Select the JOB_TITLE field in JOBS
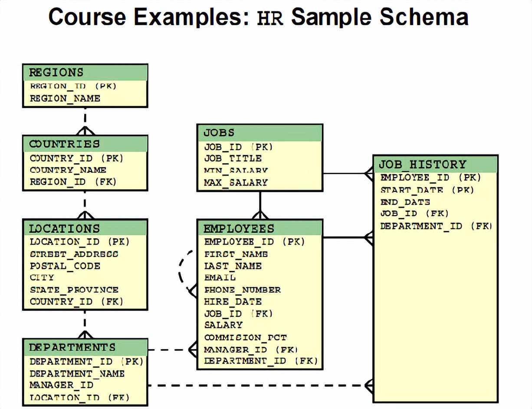The height and width of the screenshot is (409, 532). pyautogui.click(x=233, y=159)
